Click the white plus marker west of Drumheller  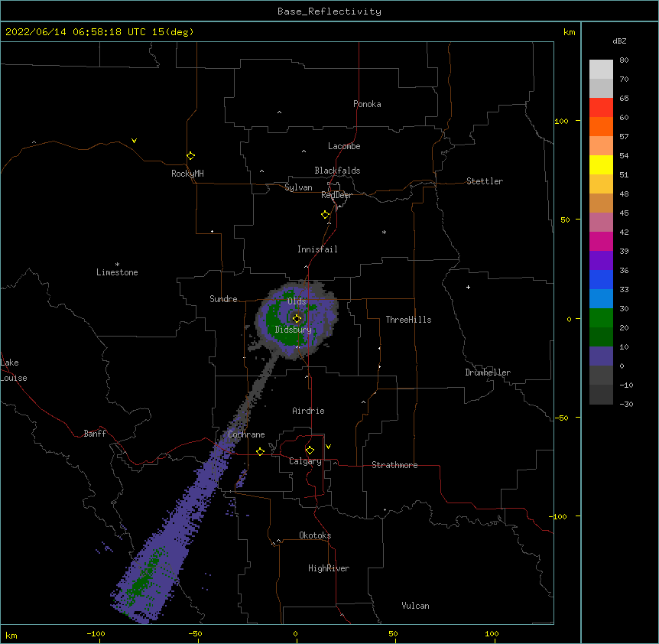[x=468, y=287]
